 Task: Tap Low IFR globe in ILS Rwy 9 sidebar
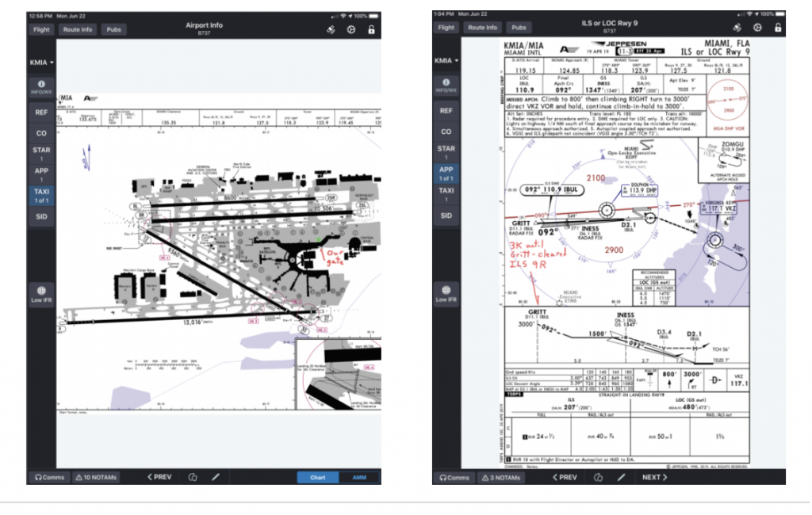[x=446, y=293]
